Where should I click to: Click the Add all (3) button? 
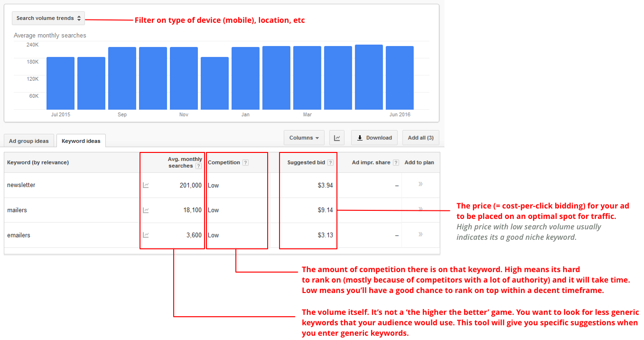[421, 138]
